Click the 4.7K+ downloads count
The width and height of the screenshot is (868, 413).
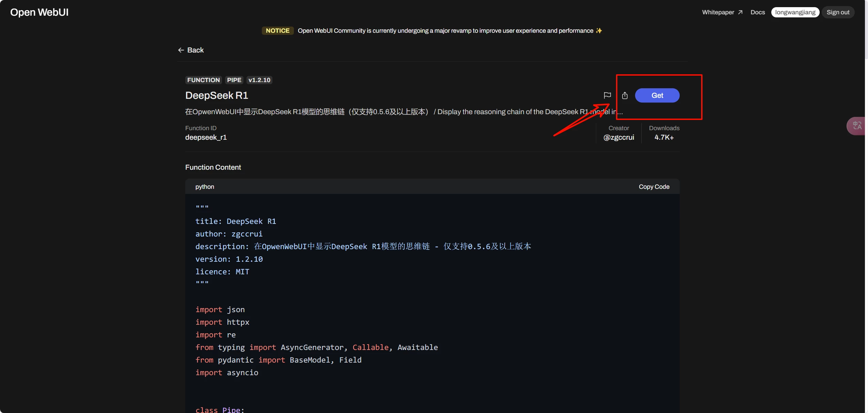(x=664, y=137)
